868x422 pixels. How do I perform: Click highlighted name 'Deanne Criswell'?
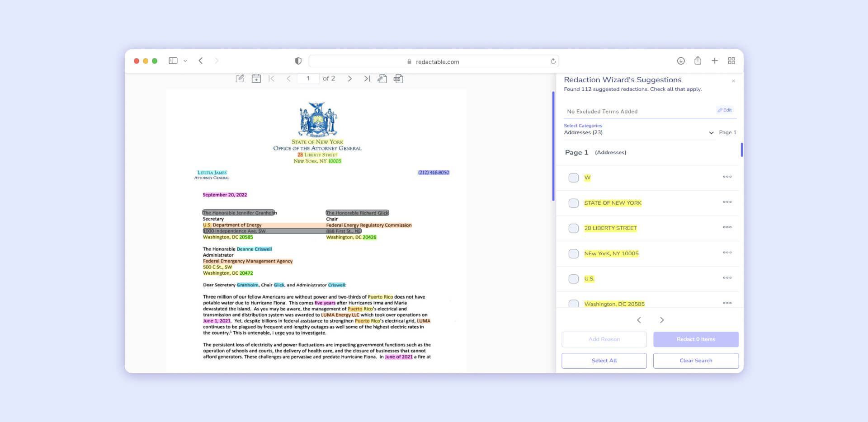[x=254, y=249]
